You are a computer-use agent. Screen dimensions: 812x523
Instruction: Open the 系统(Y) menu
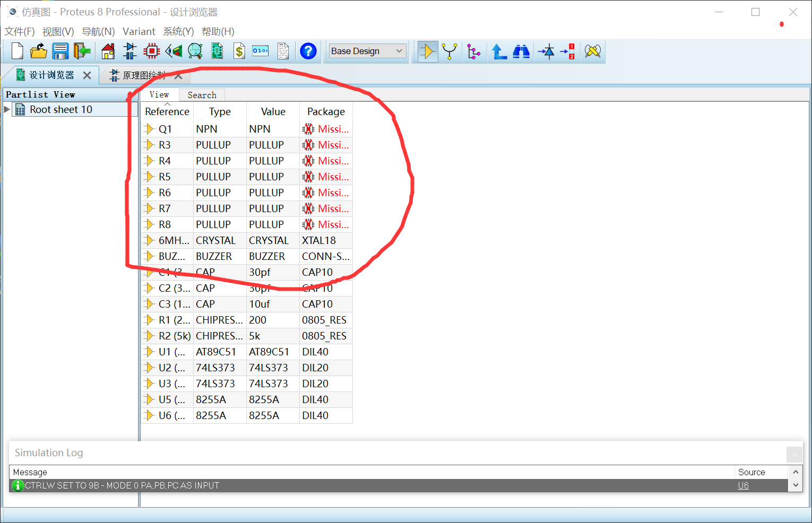178,31
